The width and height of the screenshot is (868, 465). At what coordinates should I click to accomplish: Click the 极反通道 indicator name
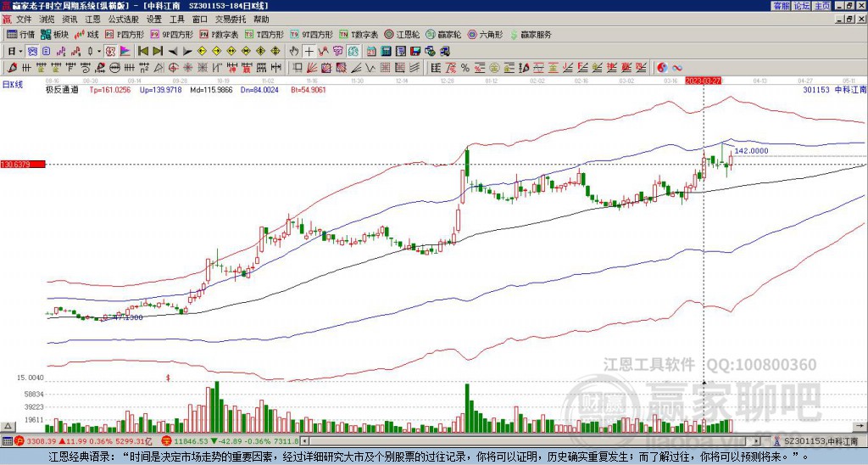pos(62,89)
